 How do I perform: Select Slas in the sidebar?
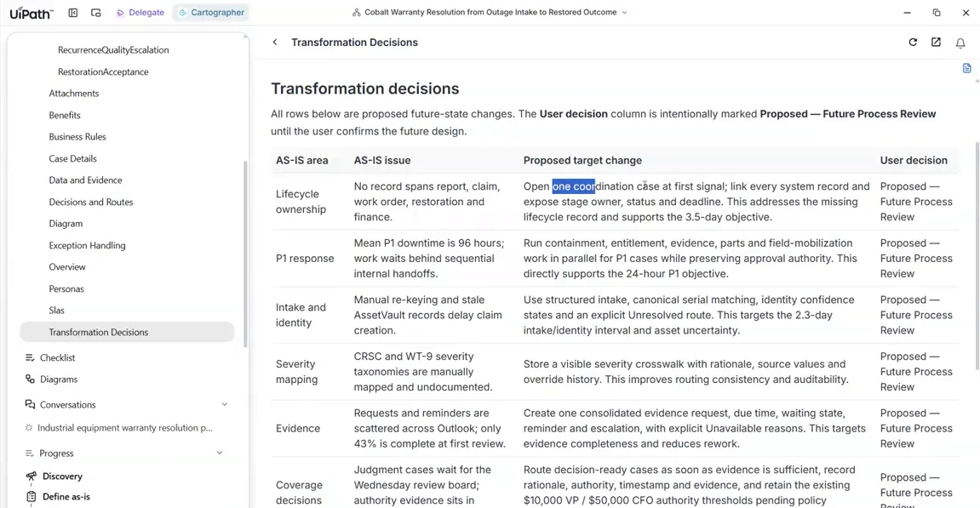56,311
